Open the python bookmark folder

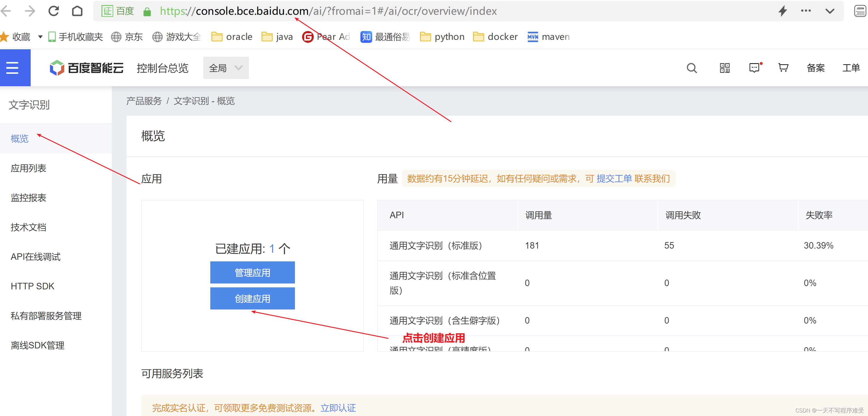coord(442,37)
